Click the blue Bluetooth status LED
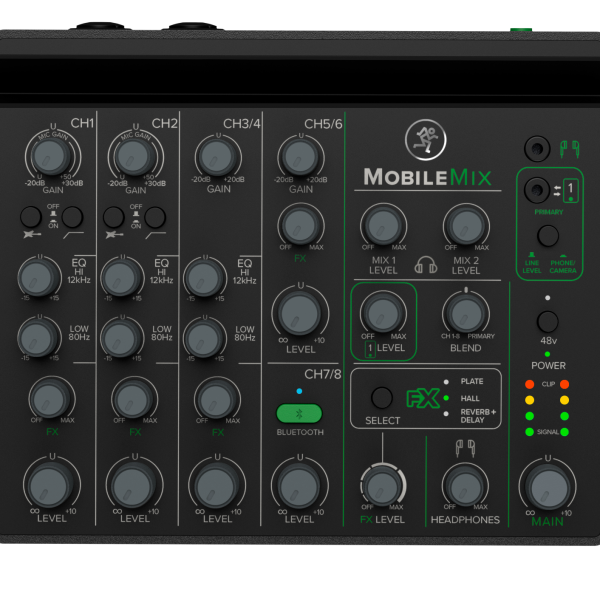 pos(299,391)
